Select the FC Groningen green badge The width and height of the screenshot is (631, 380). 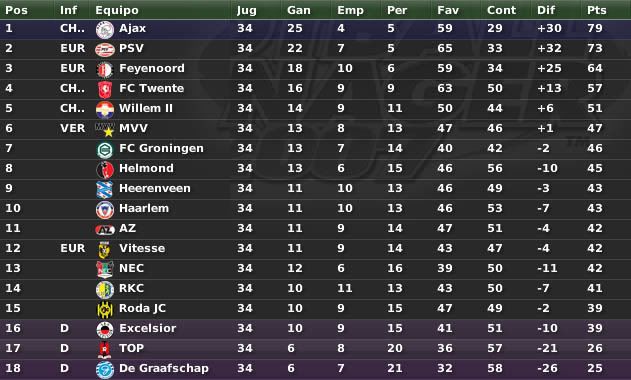(105, 150)
